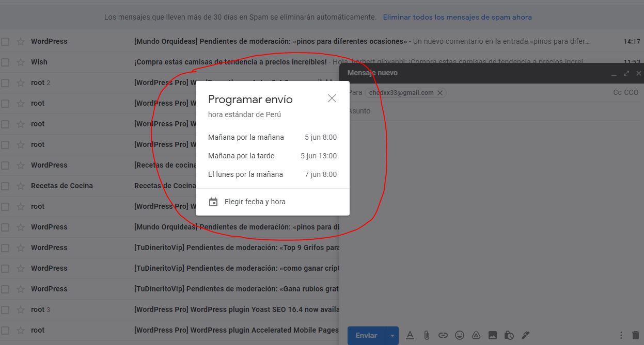Insert a photo into the email
644x345 pixels.
(x=493, y=335)
